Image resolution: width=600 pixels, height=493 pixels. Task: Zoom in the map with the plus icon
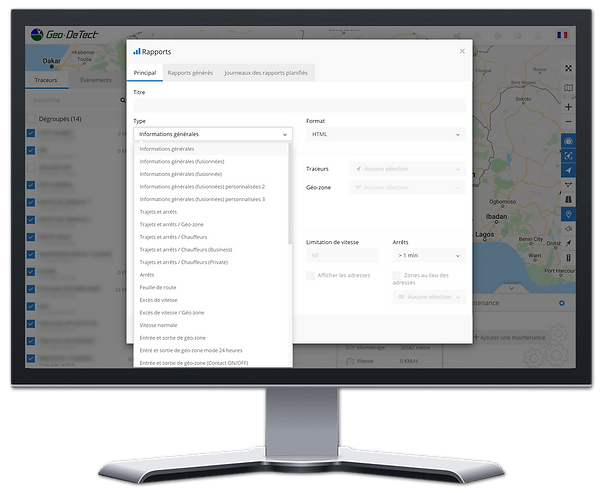click(x=568, y=107)
